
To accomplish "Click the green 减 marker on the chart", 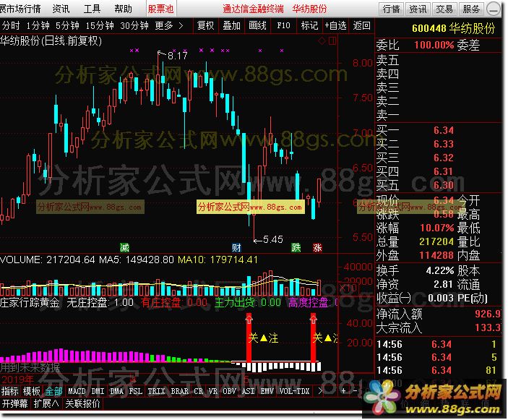I will click(124, 248).
